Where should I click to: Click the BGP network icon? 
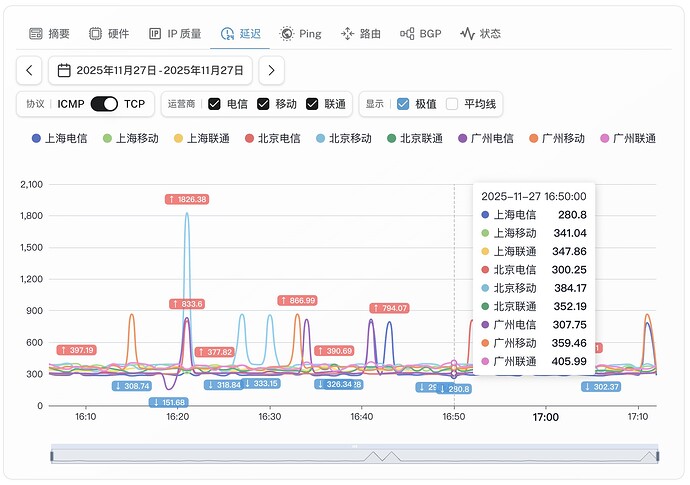click(x=407, y=34)
